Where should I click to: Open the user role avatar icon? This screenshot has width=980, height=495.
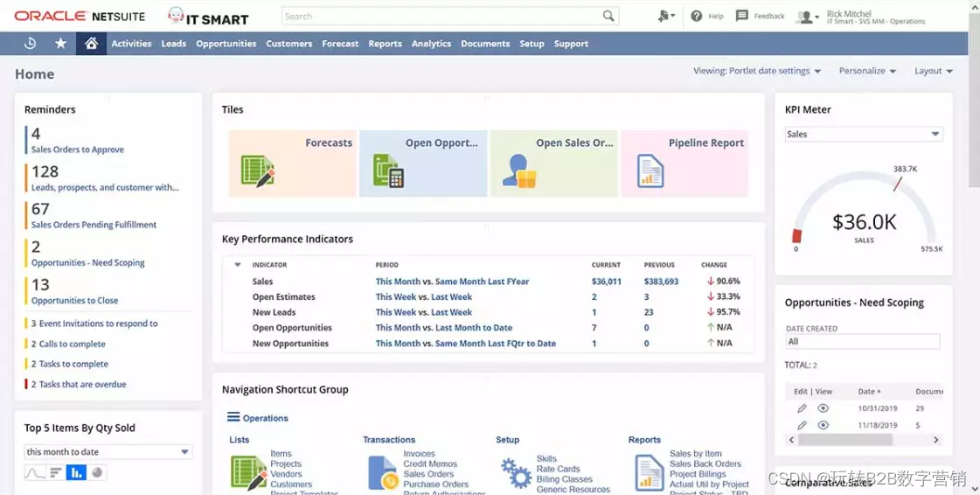coord(807,17)
